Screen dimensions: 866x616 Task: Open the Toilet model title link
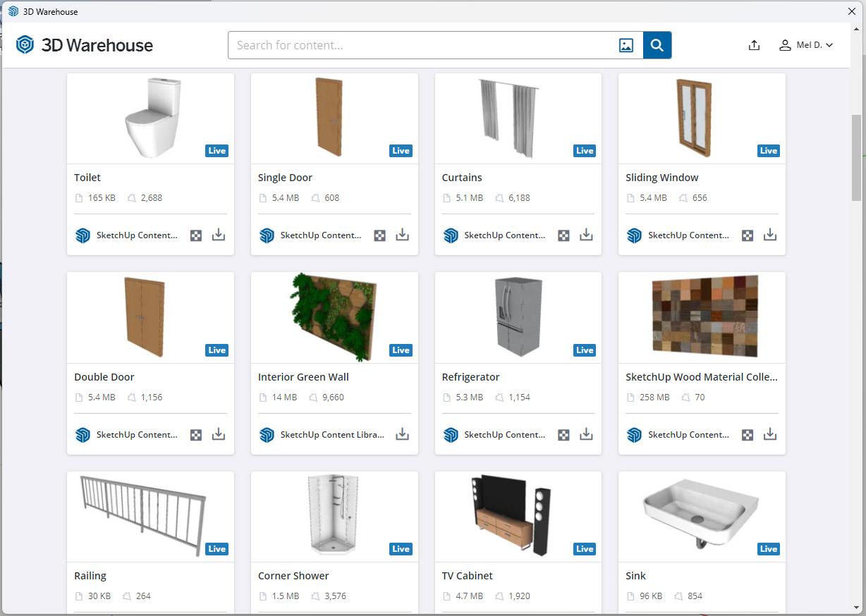click(87, 178)
